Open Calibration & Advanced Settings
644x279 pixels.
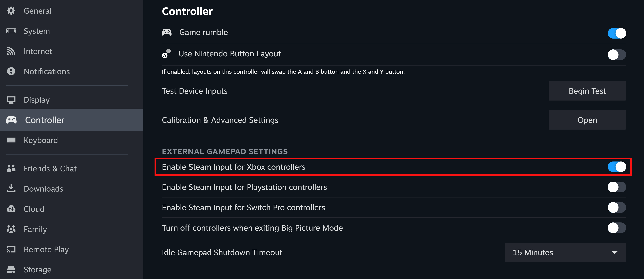tap(587, 120)
